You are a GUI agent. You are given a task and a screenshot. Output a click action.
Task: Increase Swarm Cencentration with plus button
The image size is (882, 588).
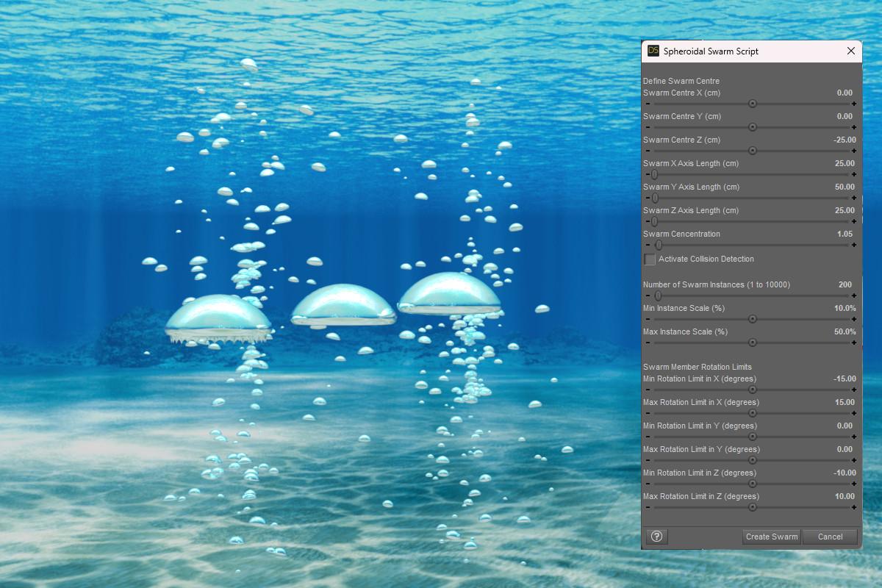[854, 245]
